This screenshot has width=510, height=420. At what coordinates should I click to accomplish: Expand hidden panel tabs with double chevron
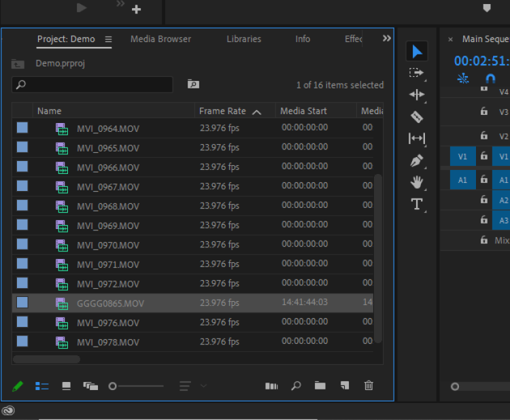(x=387, y=39)
